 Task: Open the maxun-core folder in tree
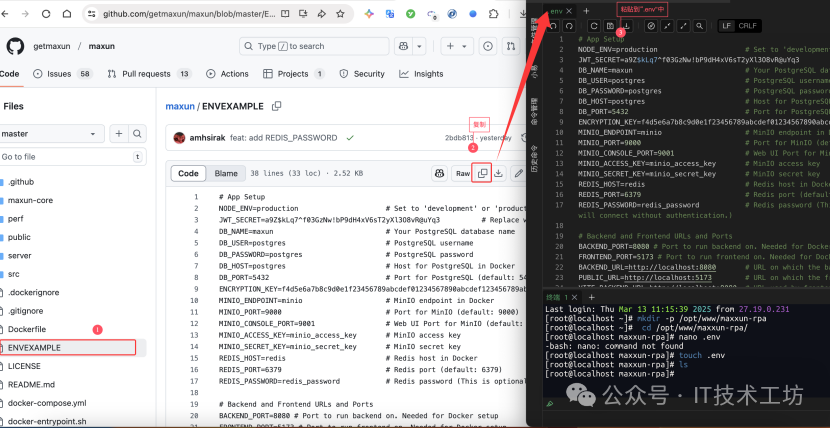click(x=30, y=200)
